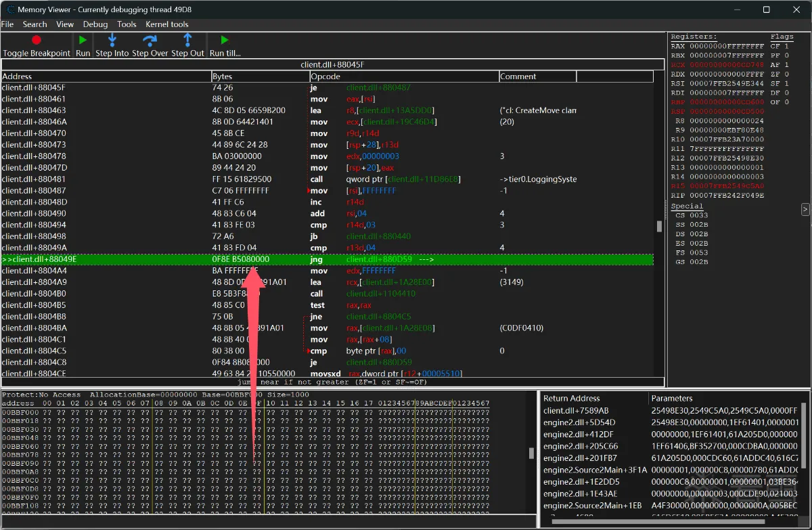Click the Toggle Breakpoint red circle icon
Viewport: 812px width, 530px height.
point(37,41)
